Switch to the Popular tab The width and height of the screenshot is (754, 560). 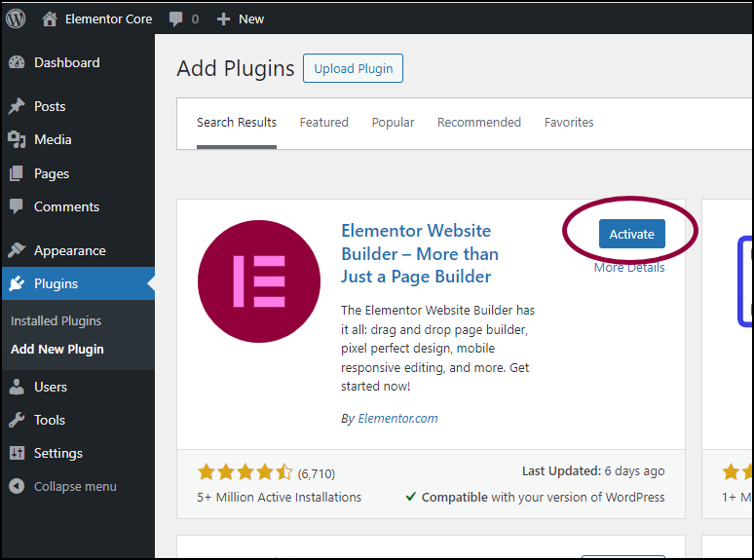click(x=393, y=123)
